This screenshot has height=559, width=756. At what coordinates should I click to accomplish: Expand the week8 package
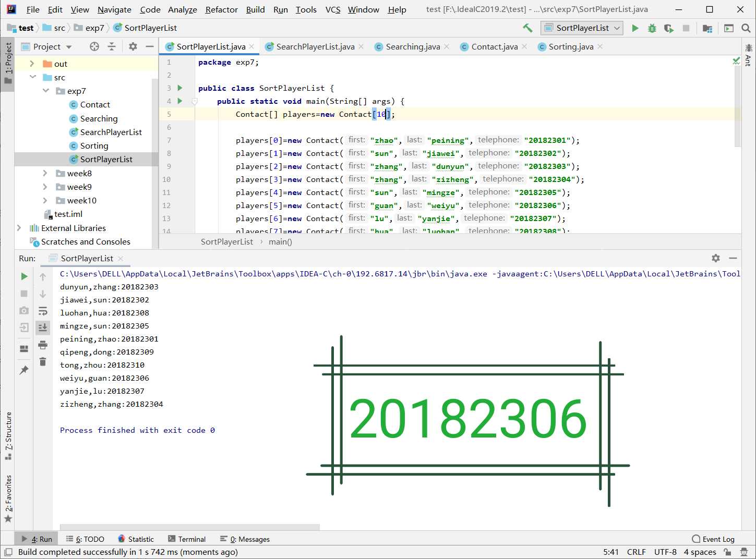[x=45, y=173]
